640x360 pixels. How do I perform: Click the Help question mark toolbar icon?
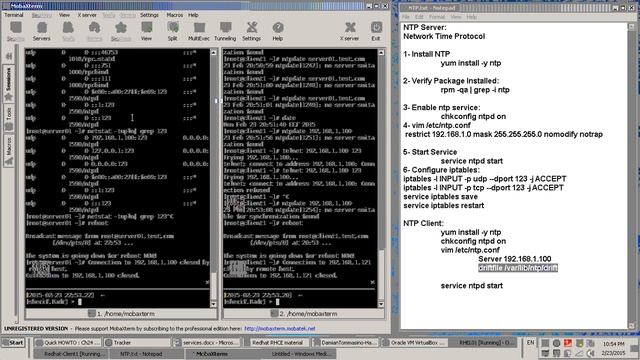278,31
